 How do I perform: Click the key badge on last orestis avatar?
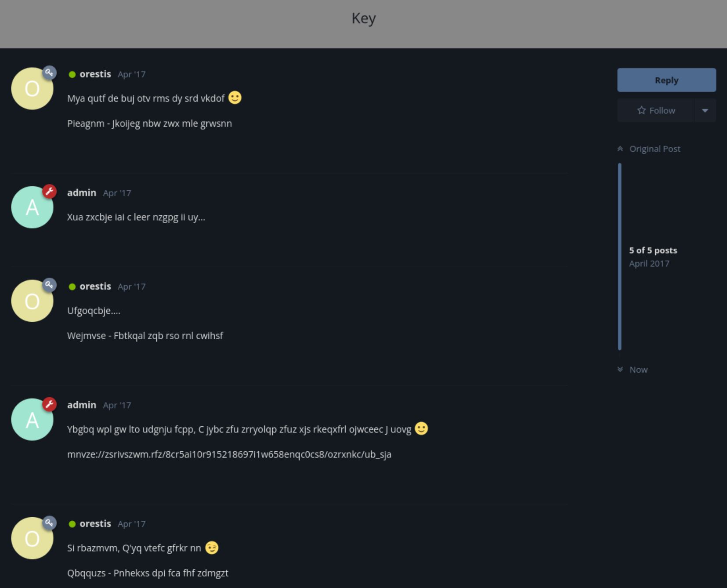click(x=49, y=523)
